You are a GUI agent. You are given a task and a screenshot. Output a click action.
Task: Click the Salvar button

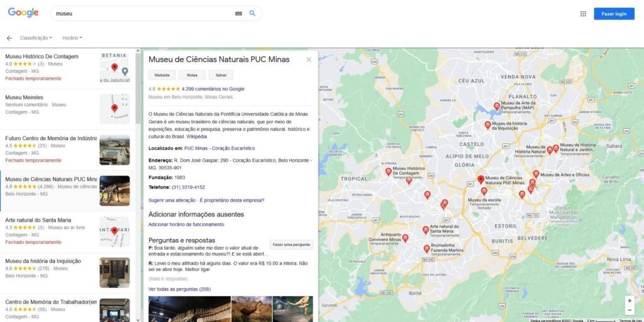(x=221, y=75)
